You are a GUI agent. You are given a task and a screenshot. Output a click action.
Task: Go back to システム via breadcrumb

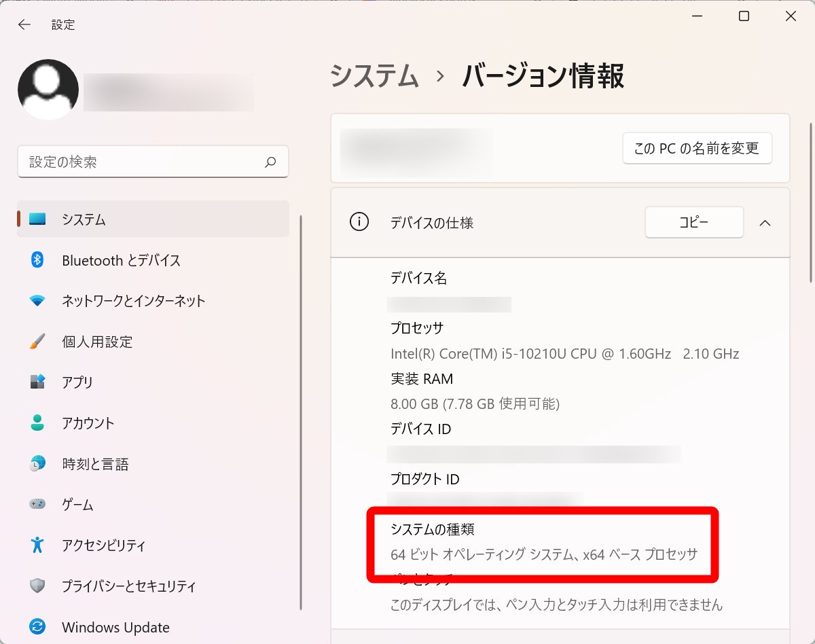pos(374,76)
